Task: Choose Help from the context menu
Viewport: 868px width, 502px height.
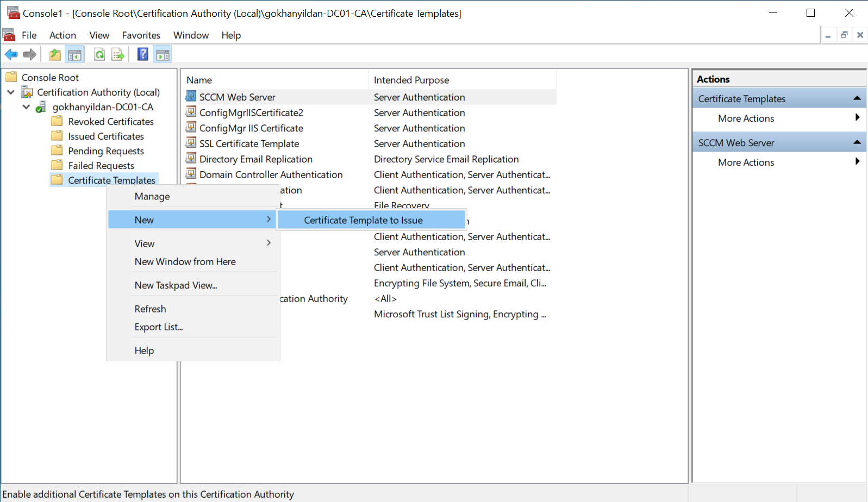Action: (x=193, y=350)
